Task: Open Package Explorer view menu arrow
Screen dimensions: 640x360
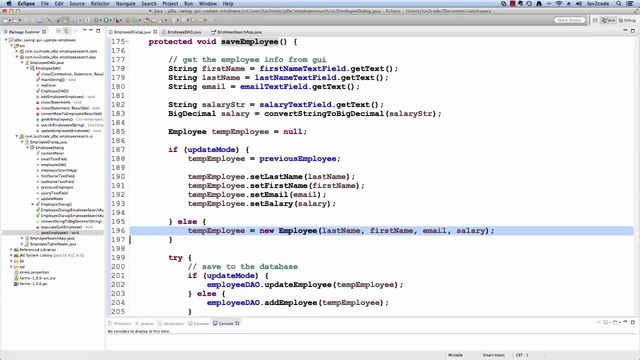Action: [x=84, y=31]
